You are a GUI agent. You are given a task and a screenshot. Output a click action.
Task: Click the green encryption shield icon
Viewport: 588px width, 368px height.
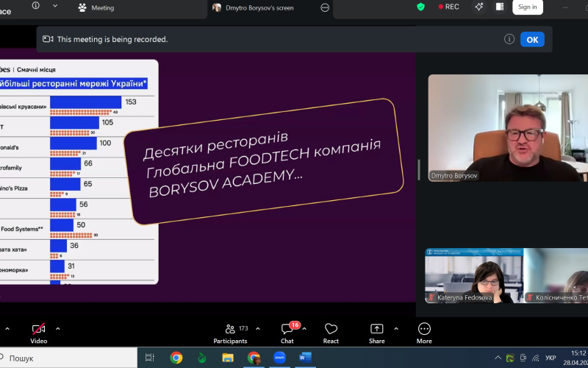(420, 7)
